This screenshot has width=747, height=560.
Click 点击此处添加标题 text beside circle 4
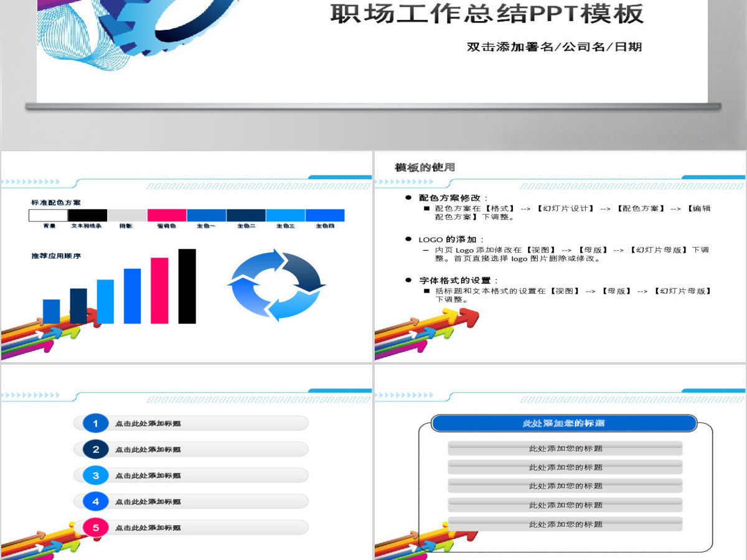(x=148, y=502)
